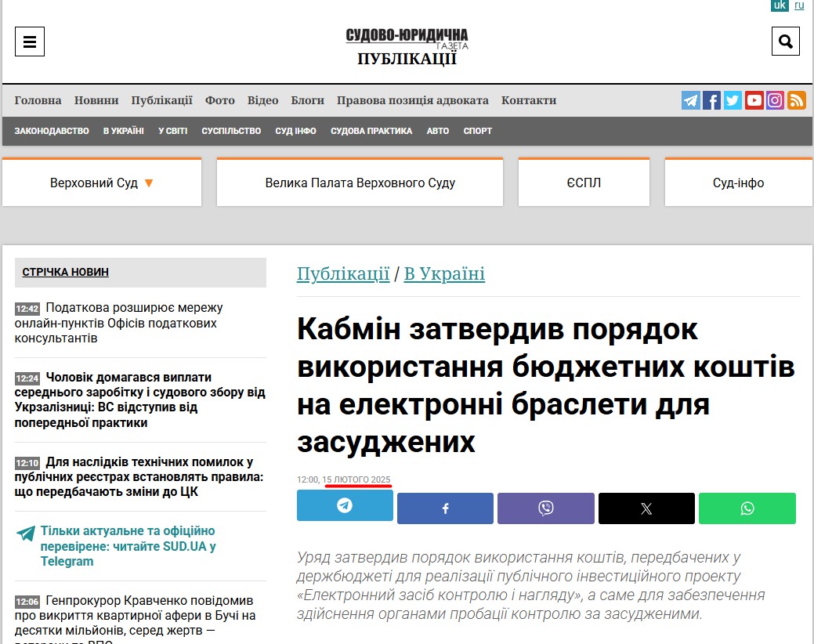Click the В Україні breadcrumb link
The height and width of the screenshot is (644, 814).
(x=444, y=273)
